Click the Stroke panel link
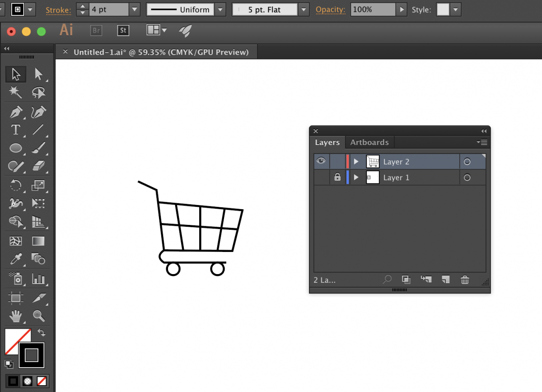Screen dimensions: 542x392 [58, 9]
